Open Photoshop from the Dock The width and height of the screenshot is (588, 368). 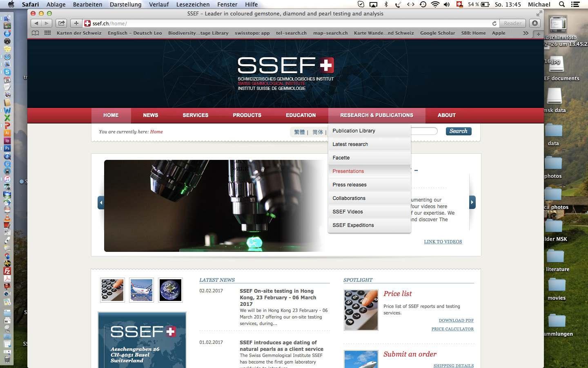tap(7, 148)
